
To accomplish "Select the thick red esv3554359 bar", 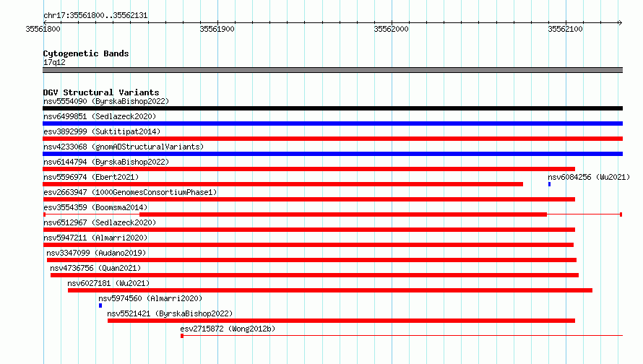I will [343, 214].
